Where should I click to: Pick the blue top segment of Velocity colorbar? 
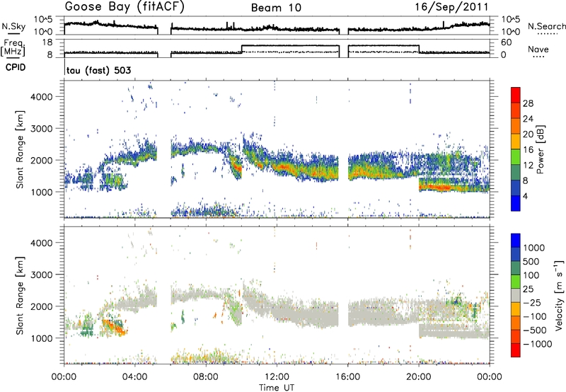(x=516, y=240)
